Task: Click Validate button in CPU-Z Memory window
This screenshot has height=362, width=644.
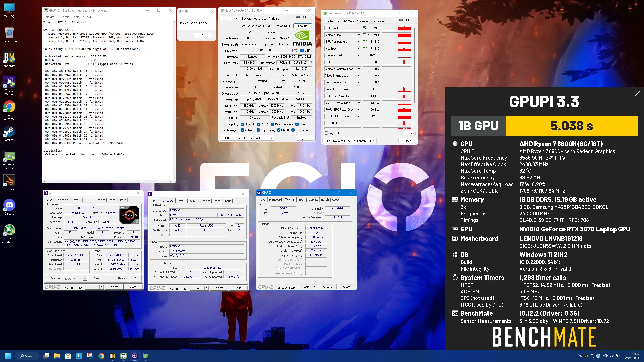Action: pos(327,287)
